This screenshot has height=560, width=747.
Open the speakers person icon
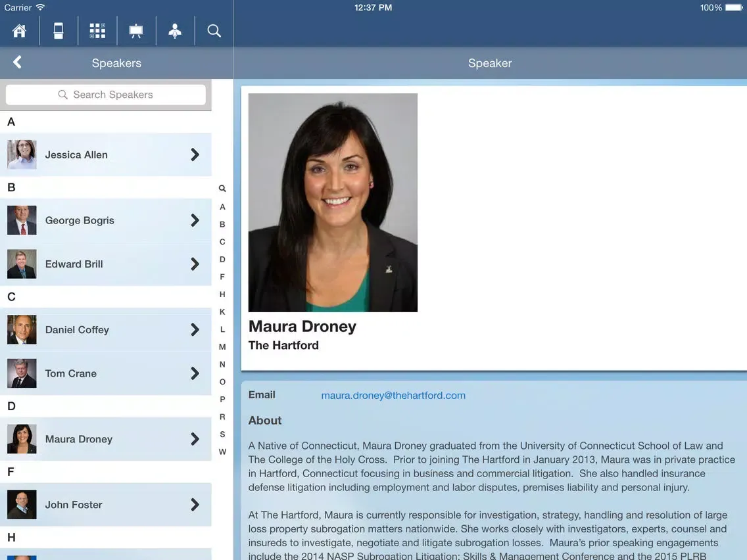[175, 31]
